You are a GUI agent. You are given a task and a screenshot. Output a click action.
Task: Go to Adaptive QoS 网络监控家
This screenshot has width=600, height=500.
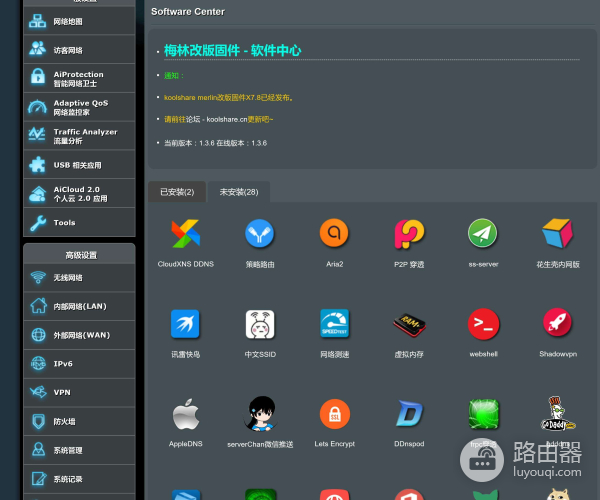[79, 107]
